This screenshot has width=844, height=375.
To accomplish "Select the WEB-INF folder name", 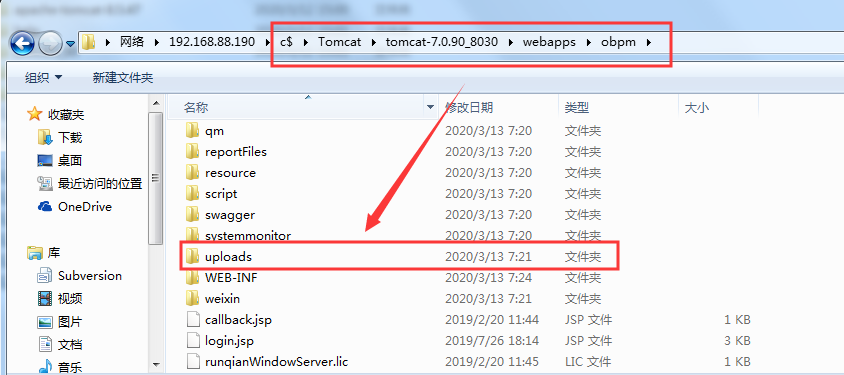I will tap(231, 278).
